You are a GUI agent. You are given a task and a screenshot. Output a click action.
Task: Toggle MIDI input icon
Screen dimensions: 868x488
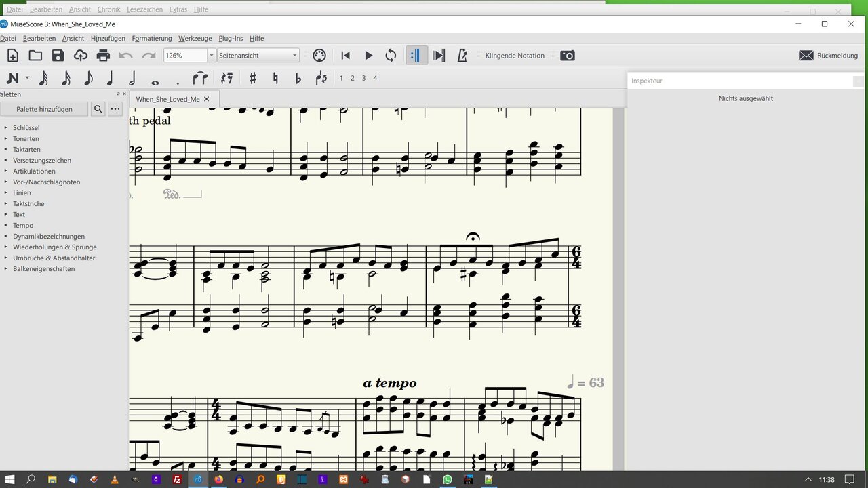point(319,56)
